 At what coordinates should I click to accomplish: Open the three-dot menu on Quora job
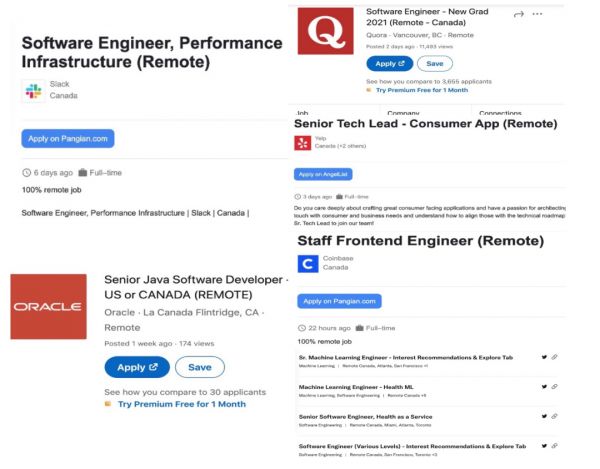538,14
